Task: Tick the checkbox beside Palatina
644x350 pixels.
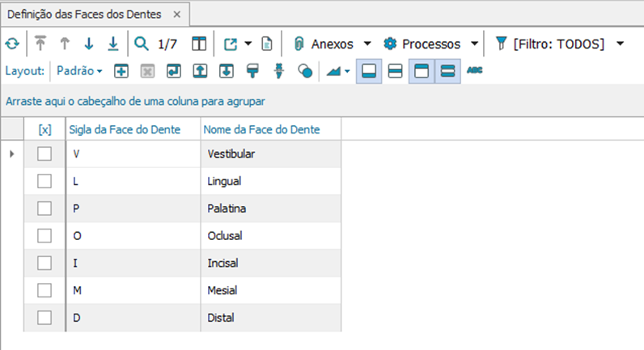Action: pyautogui.click(x=44, y=209)
